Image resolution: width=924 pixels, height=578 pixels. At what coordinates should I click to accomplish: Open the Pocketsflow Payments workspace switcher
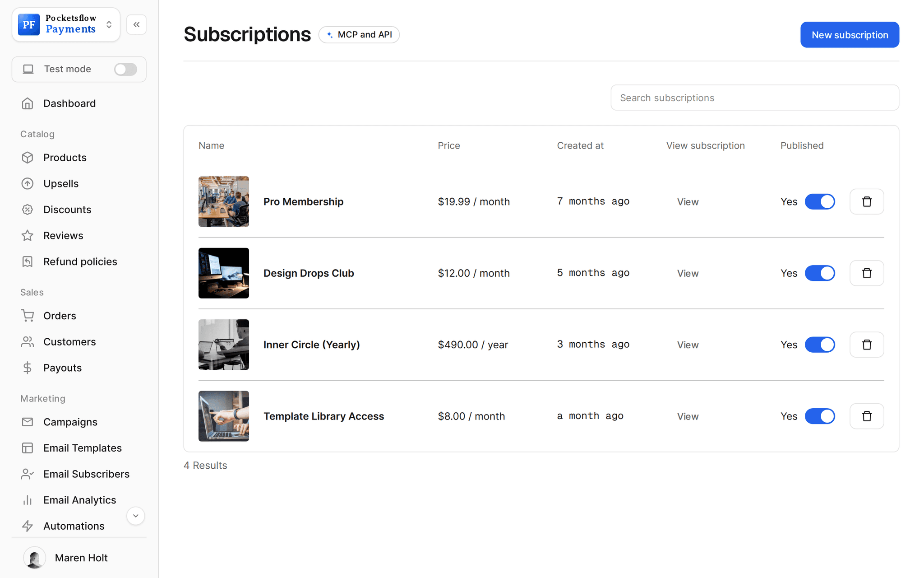tap(66, 24)
